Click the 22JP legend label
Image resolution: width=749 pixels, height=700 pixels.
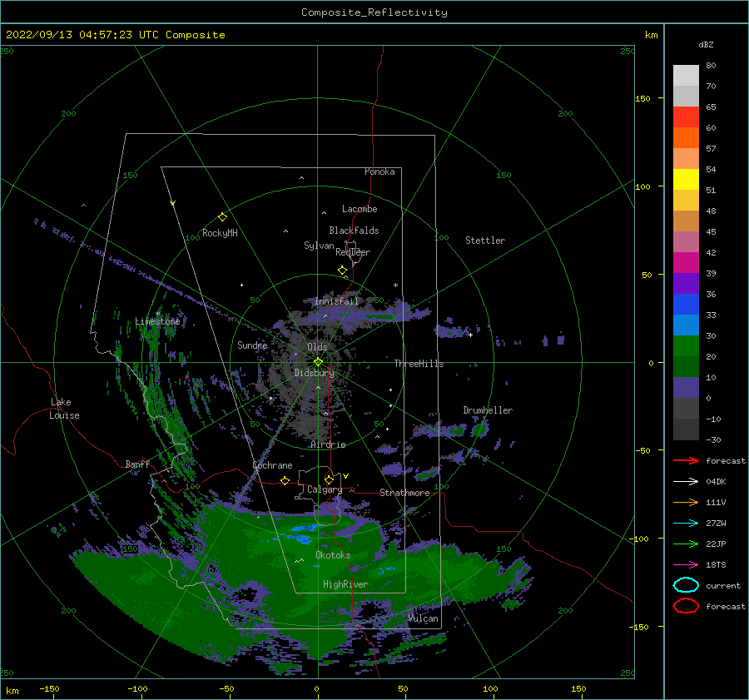[x=716, y=544]
